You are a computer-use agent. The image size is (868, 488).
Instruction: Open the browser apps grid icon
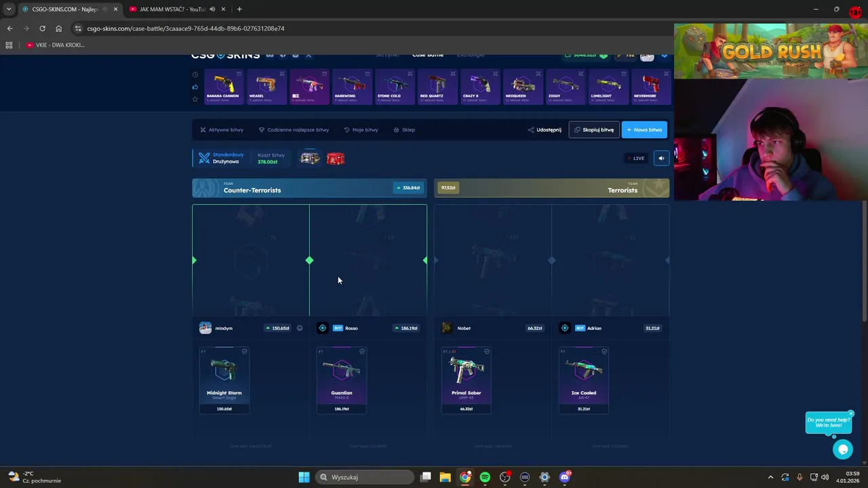[9, 45]
